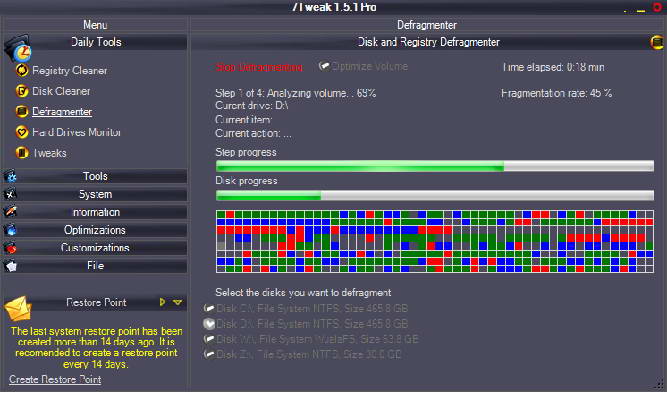
Task: Click the Tools section gear icon
Action: click(11, 176)
